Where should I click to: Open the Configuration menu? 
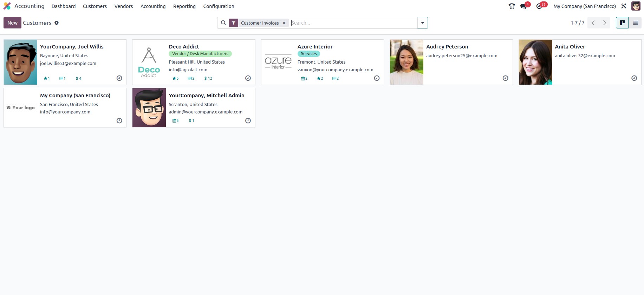(x=219, y=6)
